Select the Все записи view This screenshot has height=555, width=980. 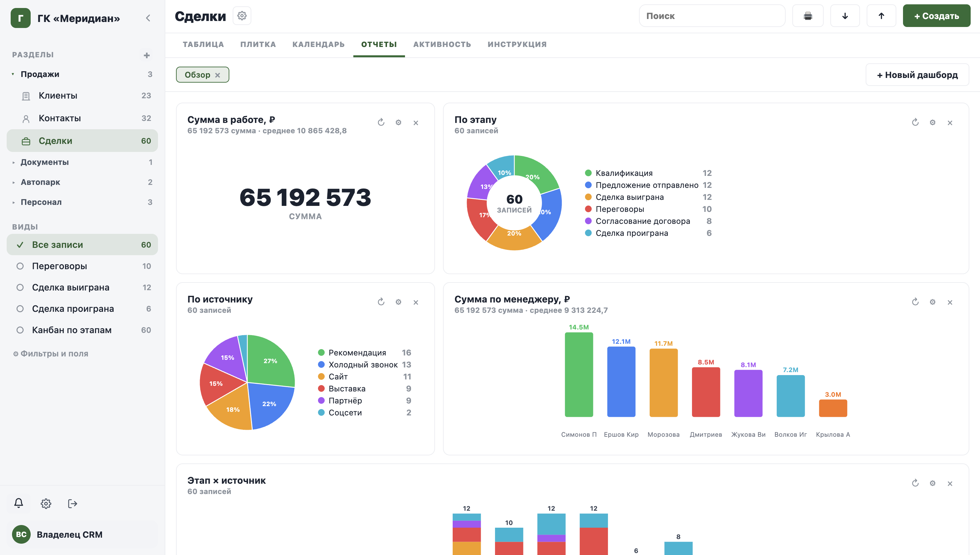click(82, 245)
